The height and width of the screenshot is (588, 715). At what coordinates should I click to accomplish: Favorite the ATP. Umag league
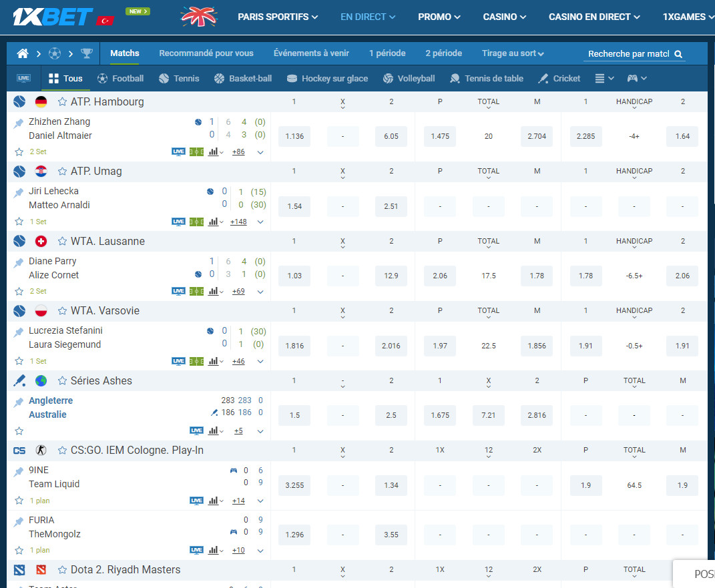[x=63, y=172]
